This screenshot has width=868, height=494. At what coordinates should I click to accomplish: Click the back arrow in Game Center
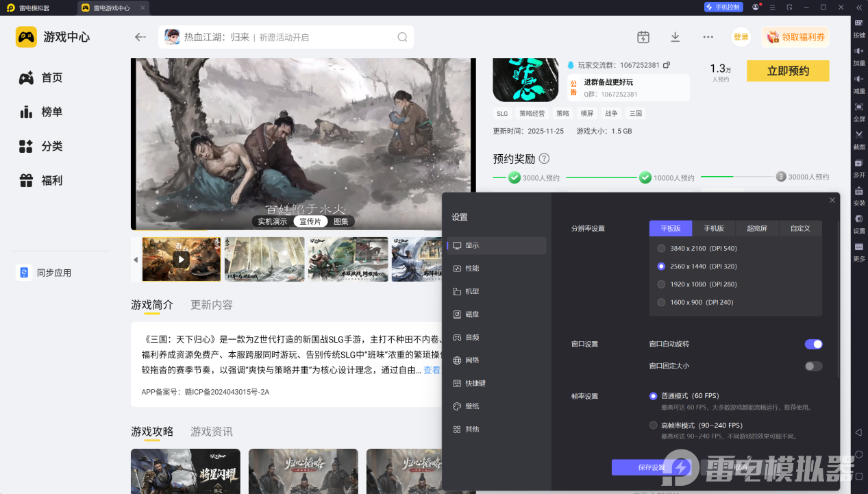tap(140, 37)
